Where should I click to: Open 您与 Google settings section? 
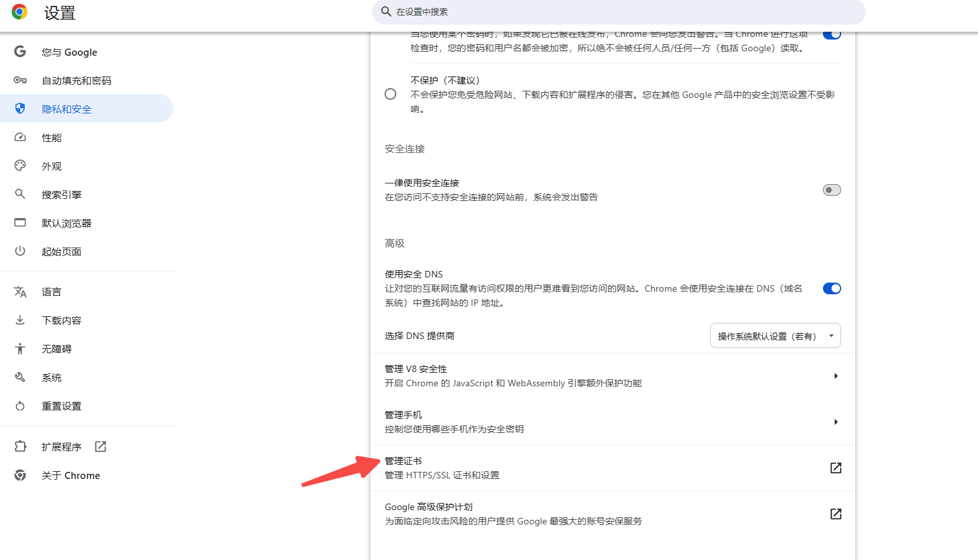(87, 52)
